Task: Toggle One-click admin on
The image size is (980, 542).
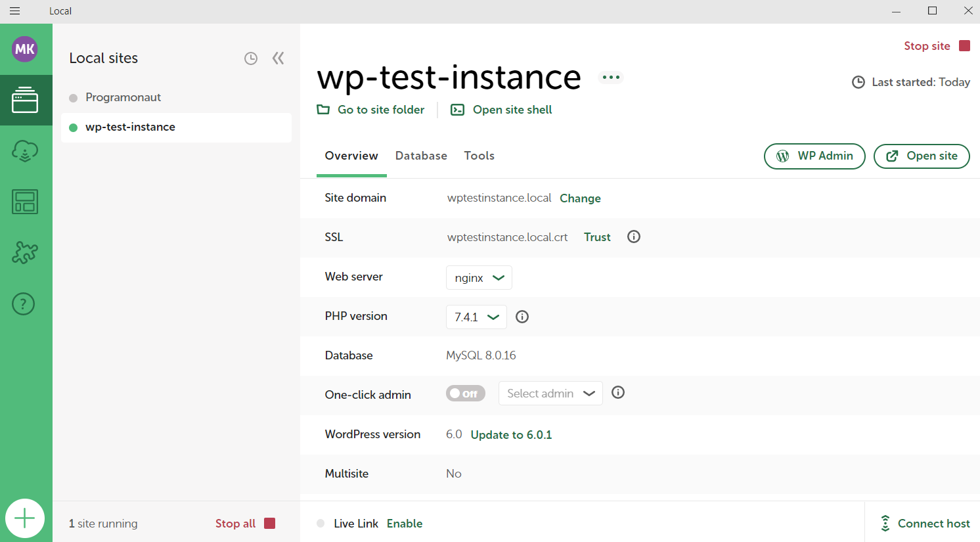Action: (x=465, y=393)
